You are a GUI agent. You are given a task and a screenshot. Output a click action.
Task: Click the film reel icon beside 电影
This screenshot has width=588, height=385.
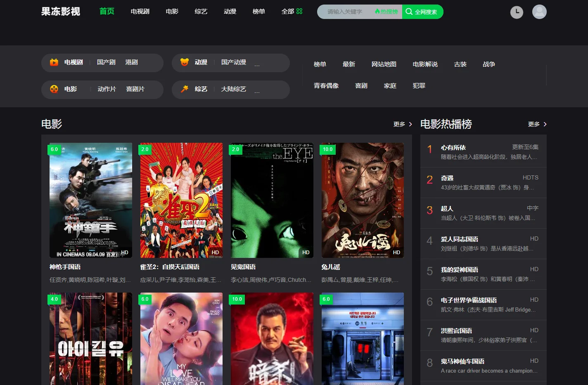54,89
